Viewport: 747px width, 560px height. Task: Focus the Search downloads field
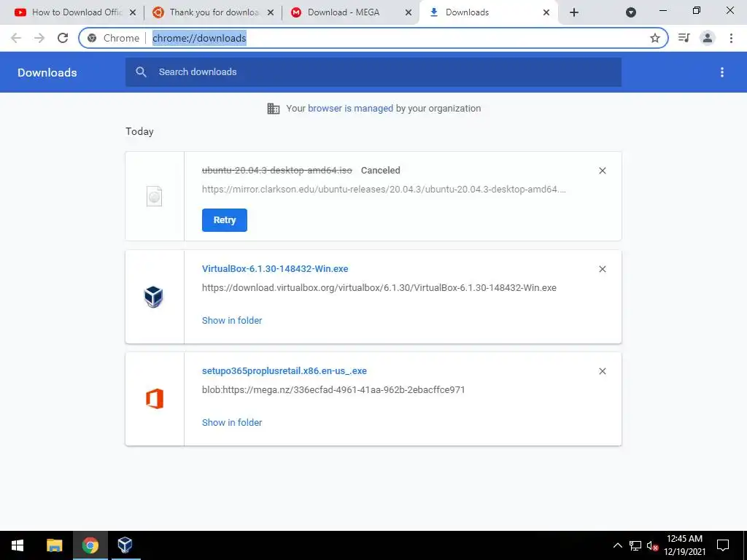pyautogui.click(x=373, y=72)
